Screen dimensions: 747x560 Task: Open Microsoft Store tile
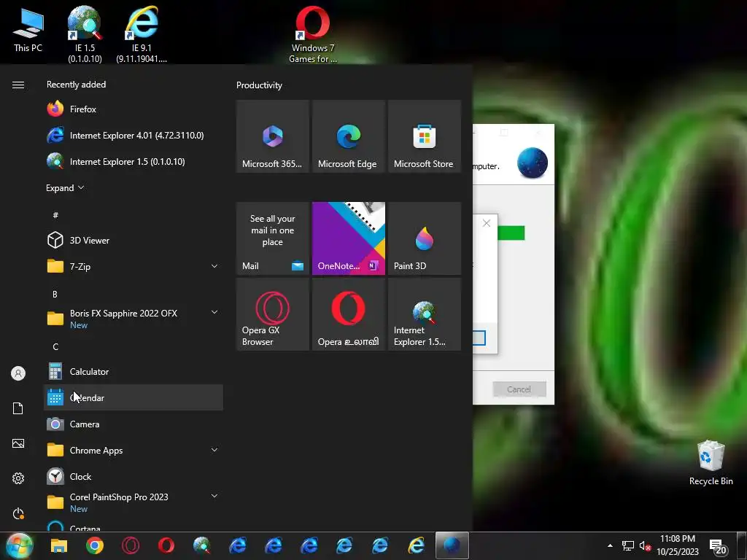click(425, 136)
